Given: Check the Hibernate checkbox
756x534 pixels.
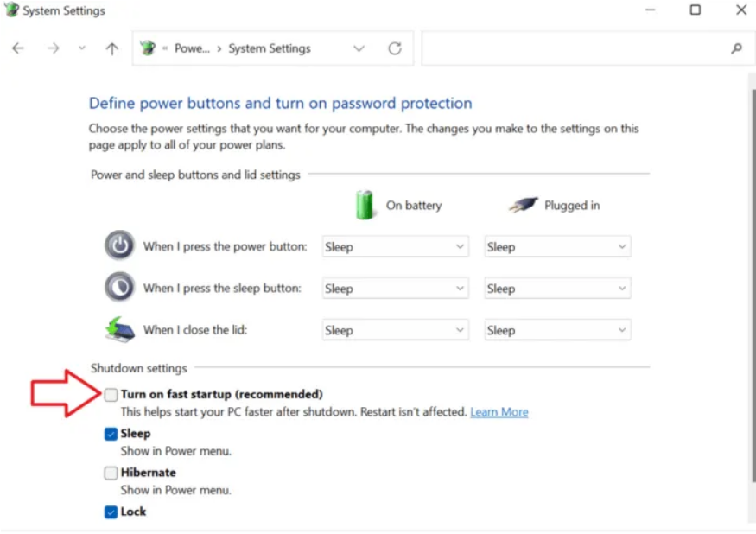Looking at the screenshot, I should [111, 473].
